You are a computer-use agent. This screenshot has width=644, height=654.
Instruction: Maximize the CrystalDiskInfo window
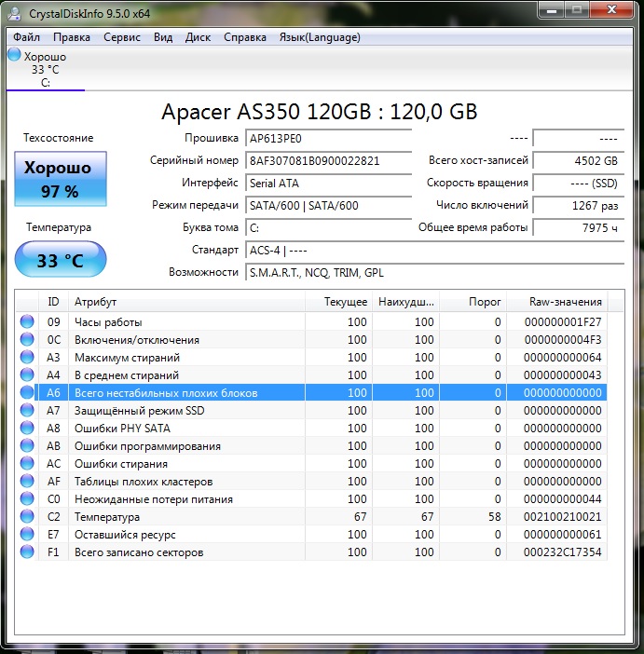pos(577,10)
